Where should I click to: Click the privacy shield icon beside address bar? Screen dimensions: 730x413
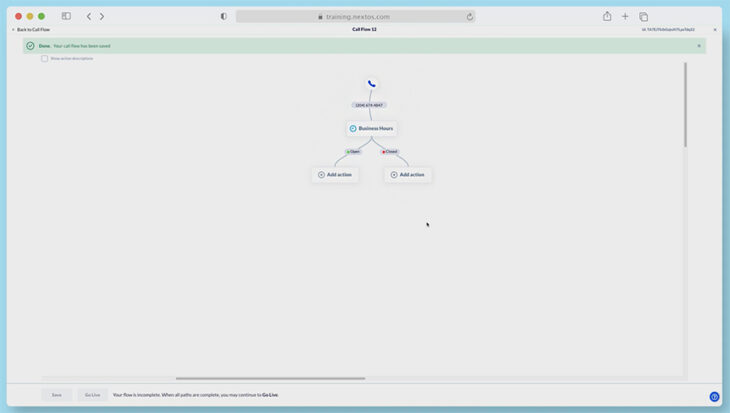coord(223,16)
